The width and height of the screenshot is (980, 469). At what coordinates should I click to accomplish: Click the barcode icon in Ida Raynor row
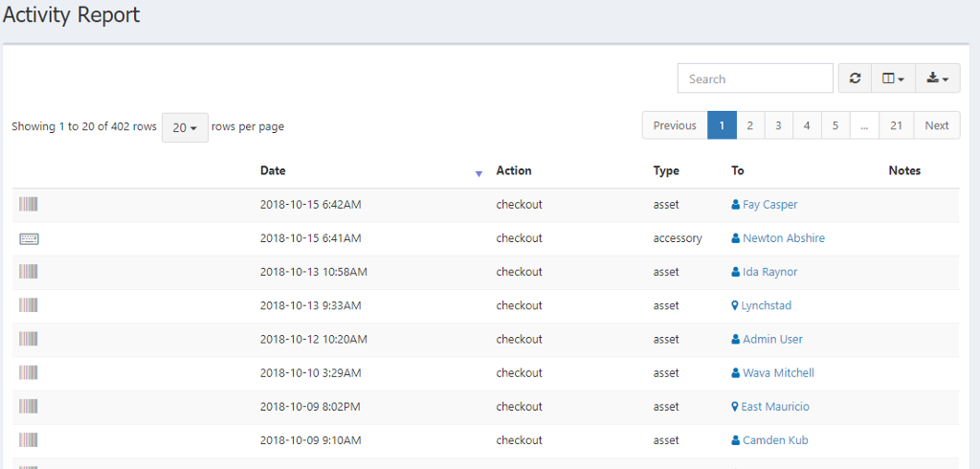(29, 272)
